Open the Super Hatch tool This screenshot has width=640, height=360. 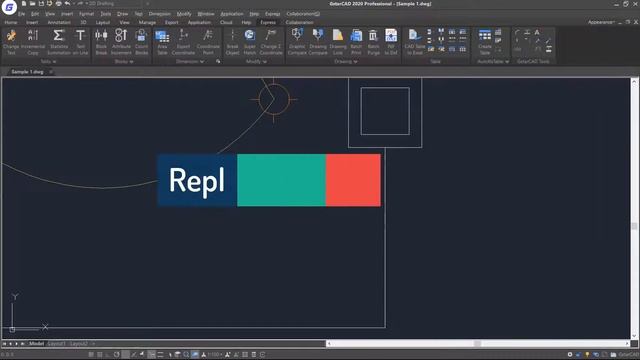coord(250,42)
